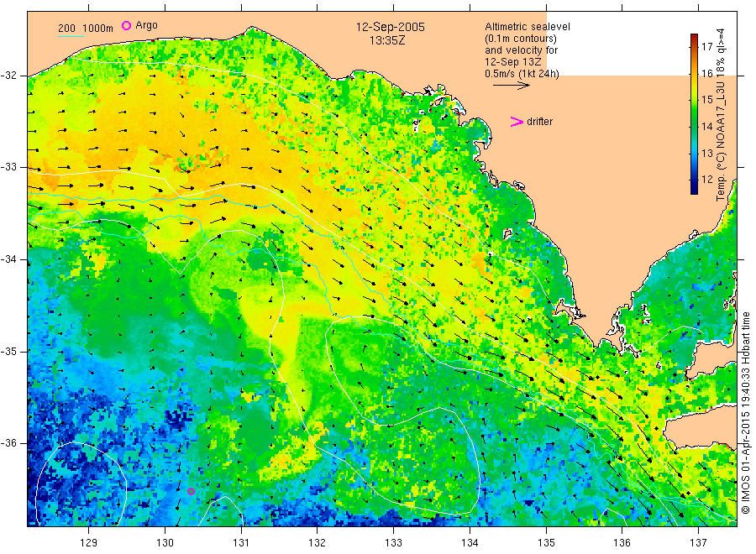Viewport: 756px width, 554px height.
Task: Click the cyan depth-contour legend line
Action: 71,36
